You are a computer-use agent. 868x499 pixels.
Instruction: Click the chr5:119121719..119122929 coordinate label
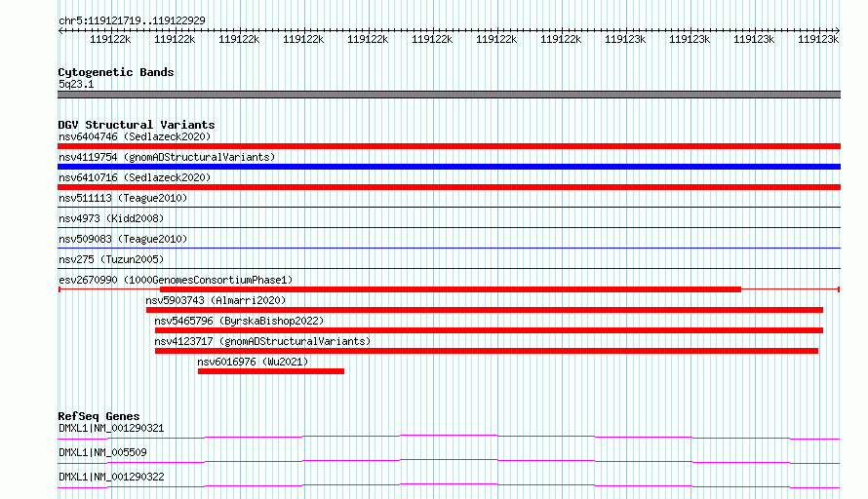pos(132,20)
